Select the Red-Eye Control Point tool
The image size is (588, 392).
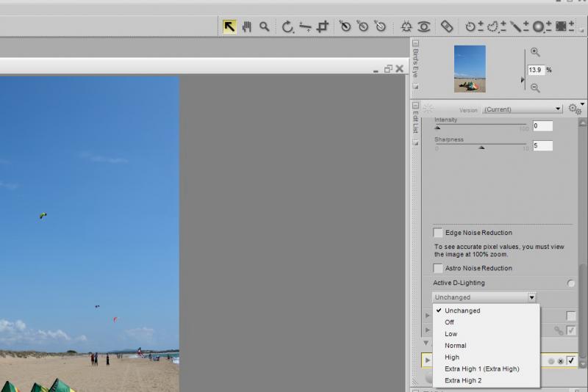pos(424,26)
